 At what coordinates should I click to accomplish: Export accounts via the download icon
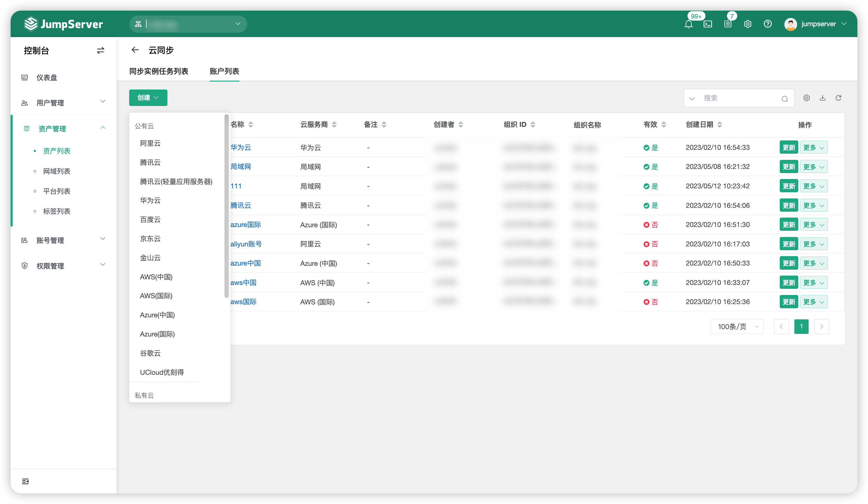[822, 98]
